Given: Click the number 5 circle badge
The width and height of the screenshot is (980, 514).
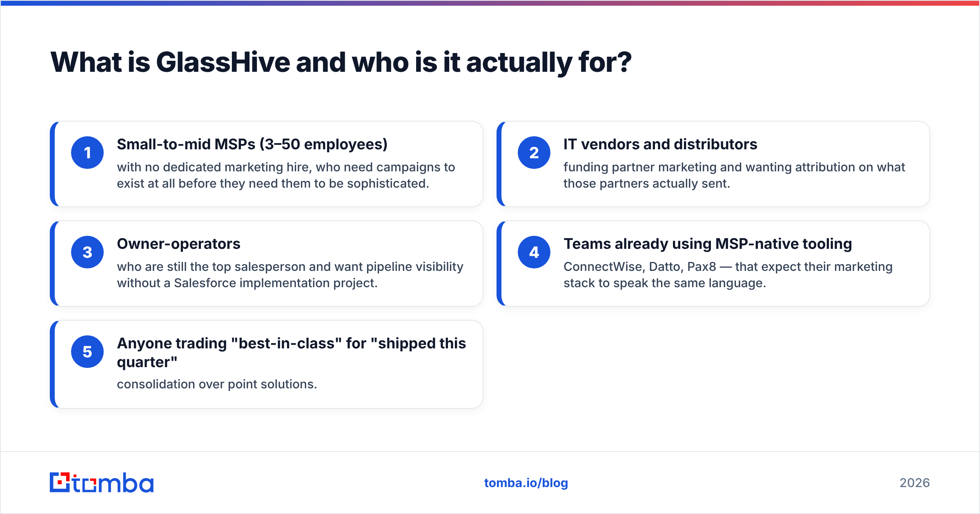Looking at the screenshot, I should click(87, 352).
